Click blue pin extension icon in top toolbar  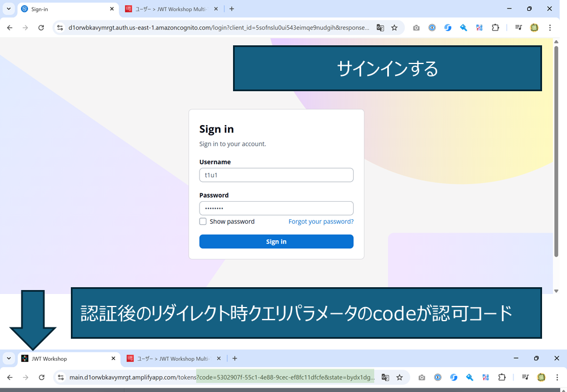pyautogui.click(x=464, y=27)
